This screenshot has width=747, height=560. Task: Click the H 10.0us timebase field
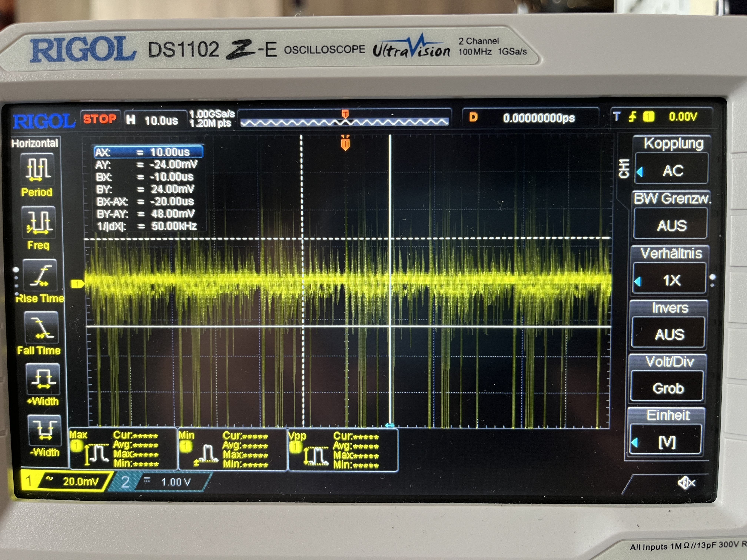[x=155, y=120]
